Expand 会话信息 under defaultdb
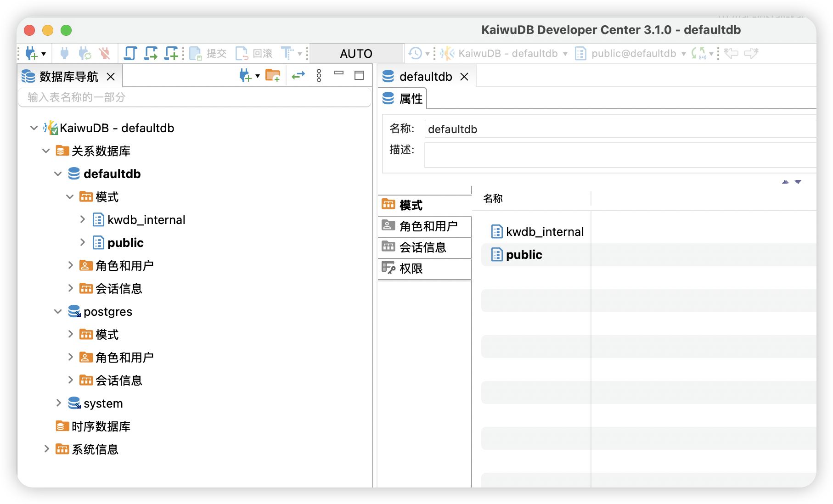The width and height of the screenshot is (833, 504). 70,288
